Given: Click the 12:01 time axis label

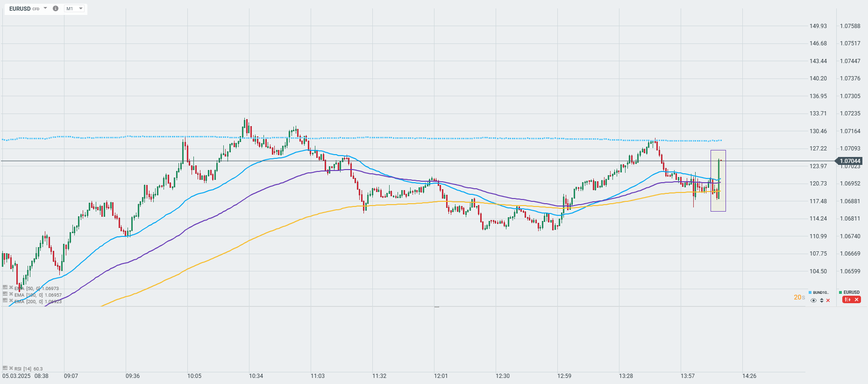Looking at the screenshot, I should tap(441, 376).
